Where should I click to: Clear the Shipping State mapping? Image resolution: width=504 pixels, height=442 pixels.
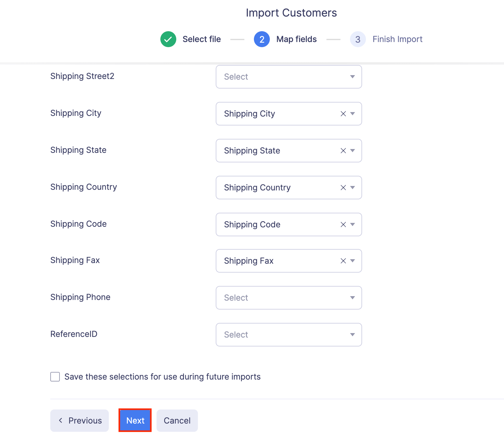(x=343, y=151)
